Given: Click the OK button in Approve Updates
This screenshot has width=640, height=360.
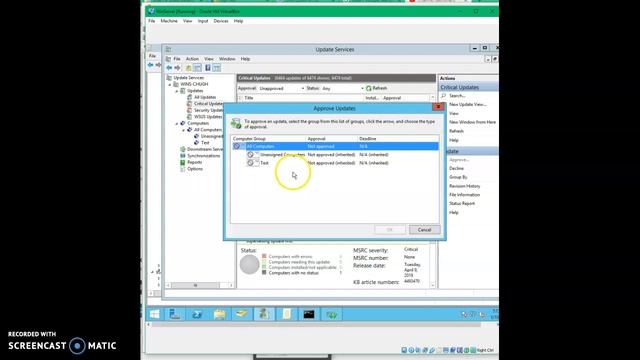Looking at the screenshot, I should (390, 229).
